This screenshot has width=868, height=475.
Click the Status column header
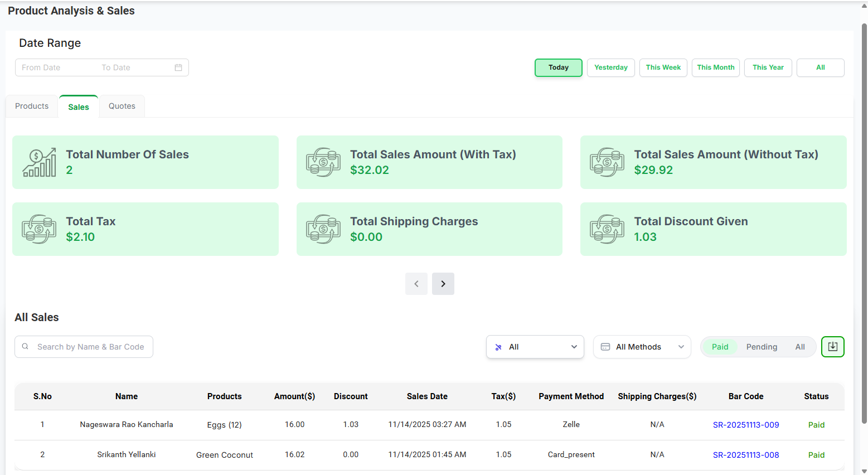tap(816, 396)
